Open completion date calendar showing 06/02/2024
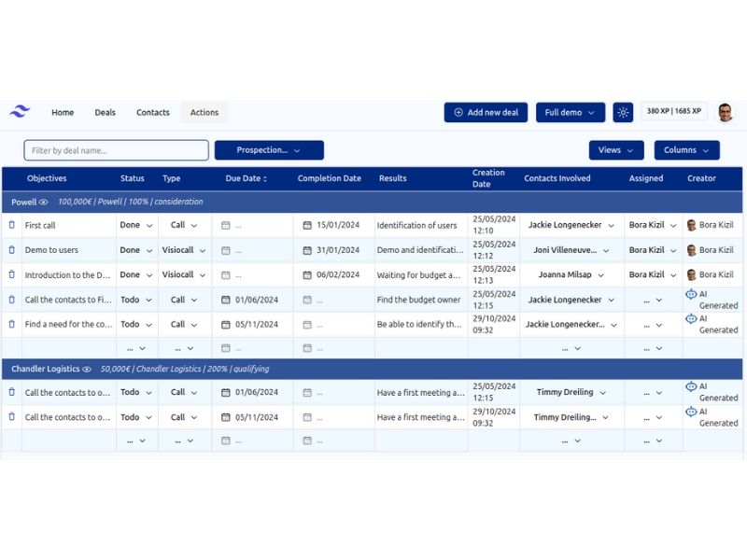This screenshot has width=747, height=560. pyautogui.click(x=307, y=274)
